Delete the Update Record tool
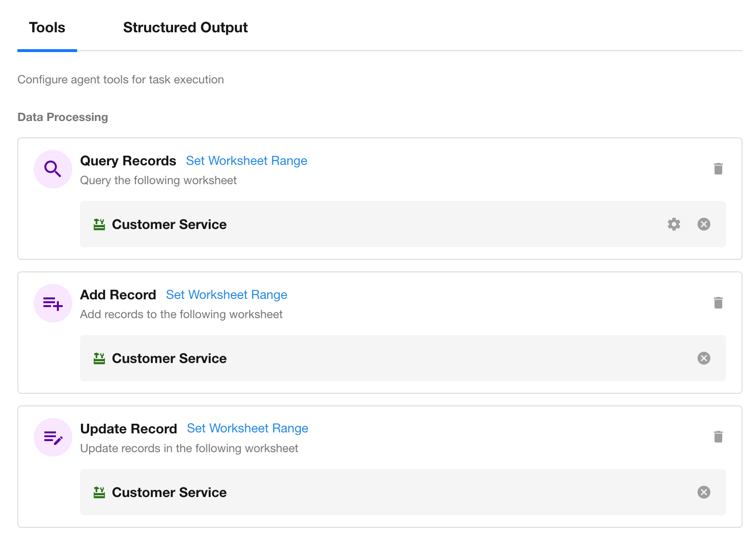This screenshot has width=756, height=537. pyautogui.click(x=718, y=437)
